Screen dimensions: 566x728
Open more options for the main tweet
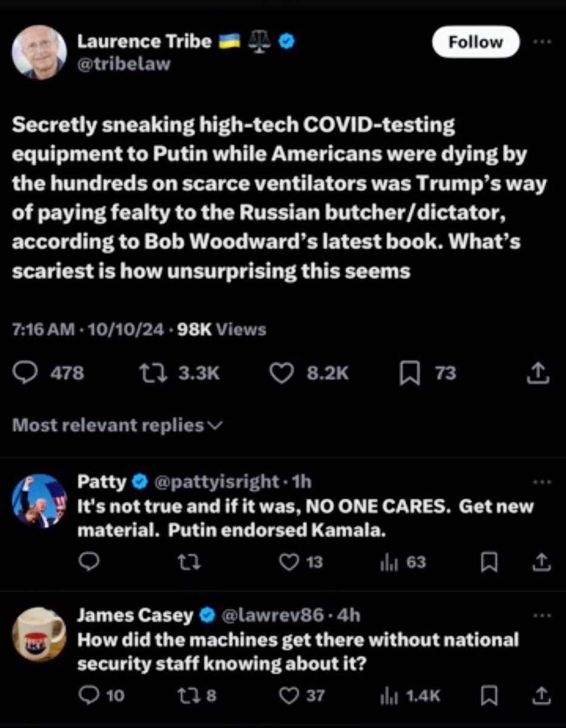pos(541,43)
